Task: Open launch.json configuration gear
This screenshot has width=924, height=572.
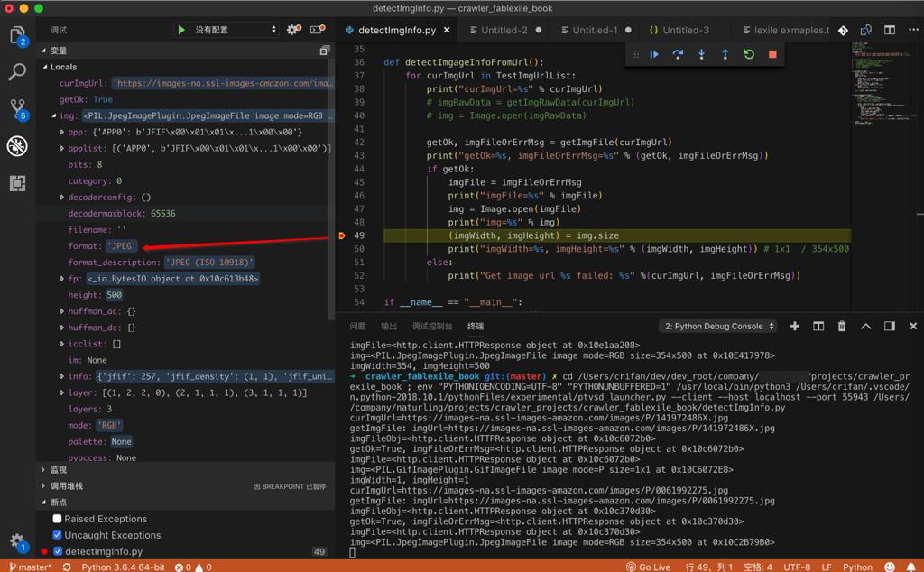Action: [x=293, y=30]
